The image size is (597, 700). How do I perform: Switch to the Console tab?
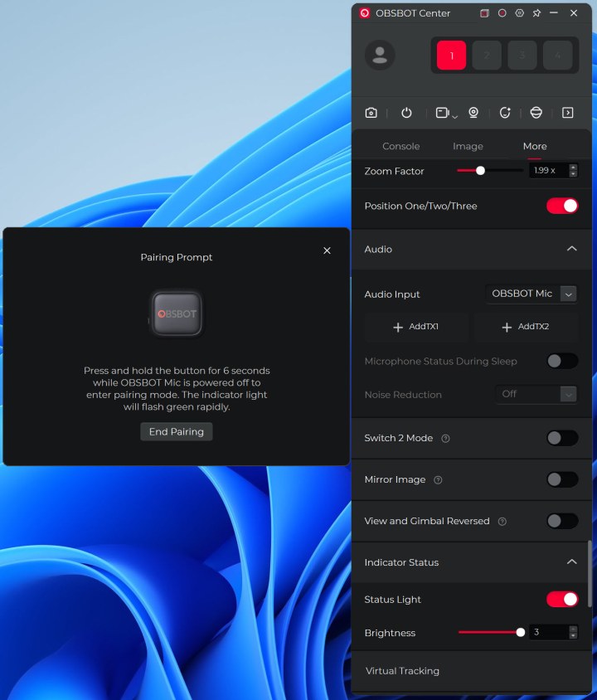click(x=400, y=146)
